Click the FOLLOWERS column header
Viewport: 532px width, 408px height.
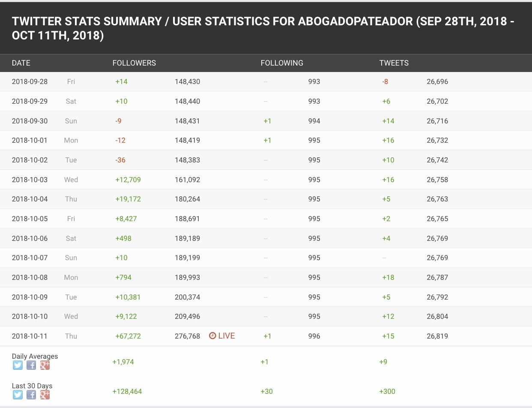(134, 63)
